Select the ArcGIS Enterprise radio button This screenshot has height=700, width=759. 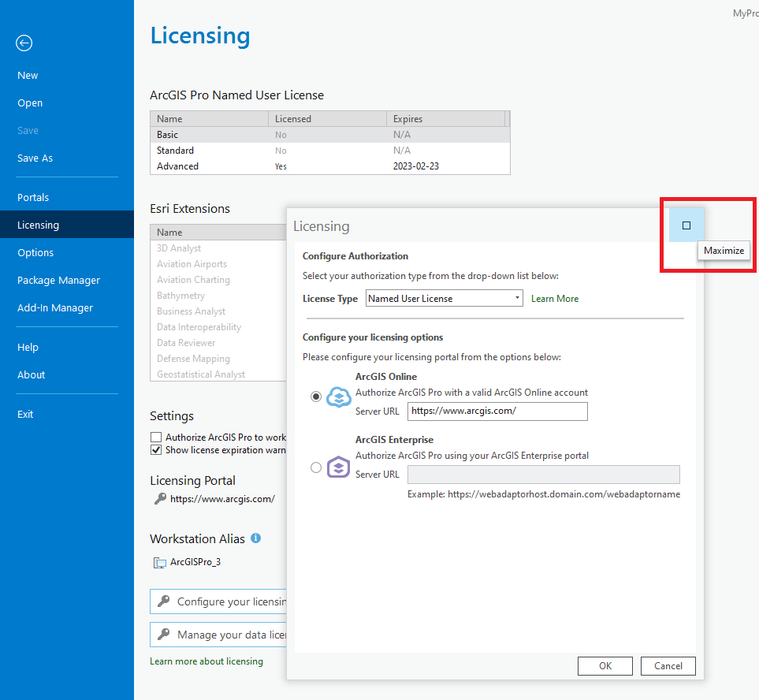316,467
